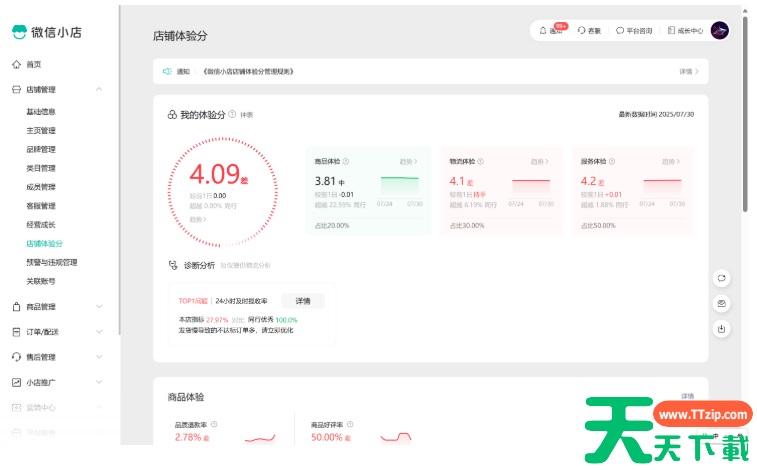
Task: Expand the 订单/配送 sidebar menu
Action: tap(99, 332)
